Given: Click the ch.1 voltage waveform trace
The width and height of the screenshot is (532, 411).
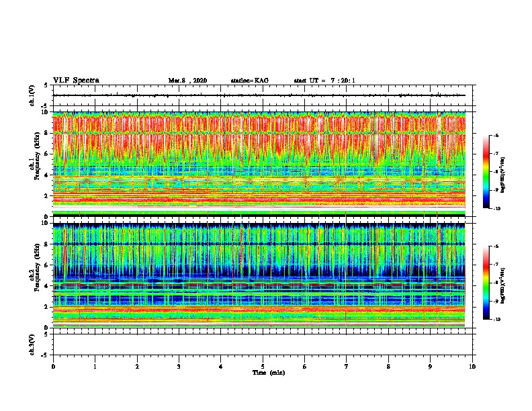Looking at the screenshot, I should coord(259,95).
